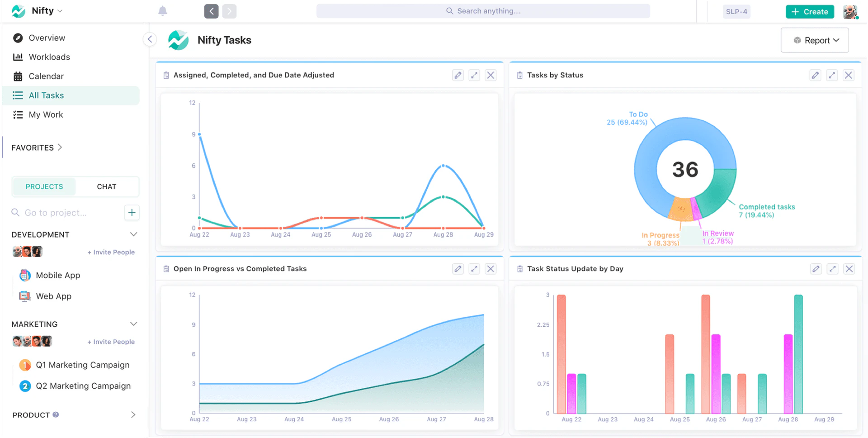Open the notifications bell
The image size is (868, 438).
coord(163,11)
